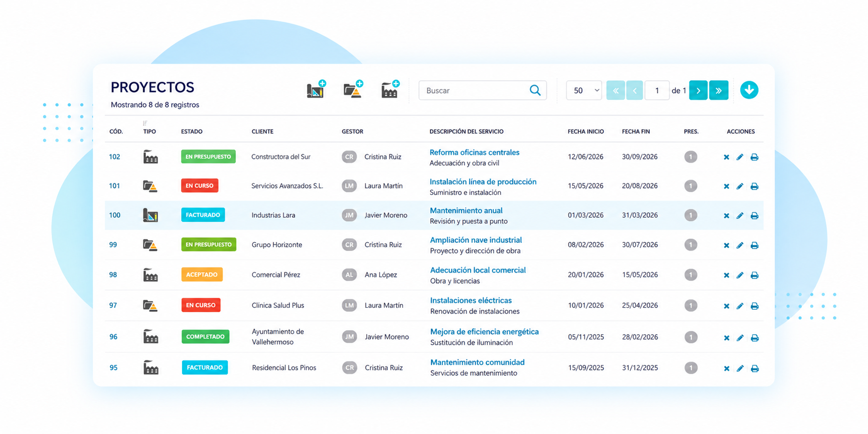Viewport: 868px width, 434px height.
Task: Open project code 99
Action: coord(113,245)
